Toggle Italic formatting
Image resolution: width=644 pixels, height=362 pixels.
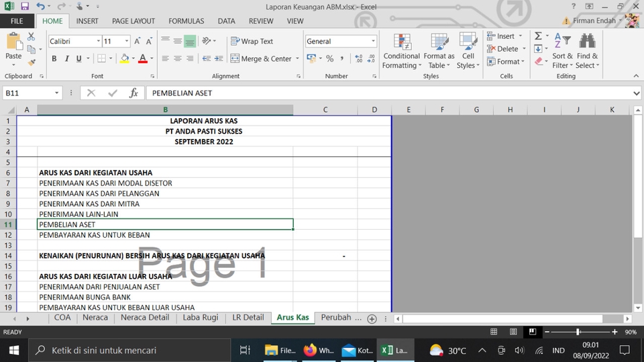pos(66,58)
